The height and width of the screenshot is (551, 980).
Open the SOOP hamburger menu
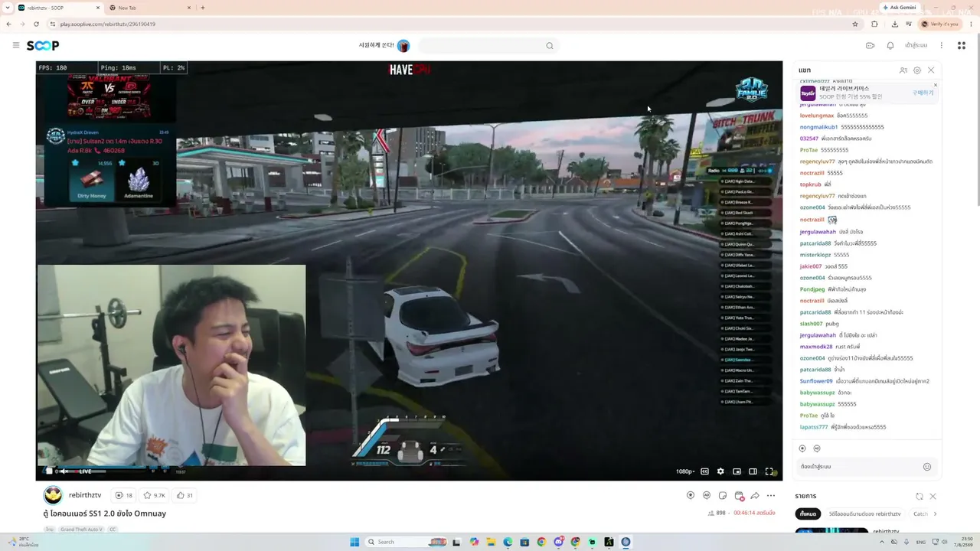[15, 45]
